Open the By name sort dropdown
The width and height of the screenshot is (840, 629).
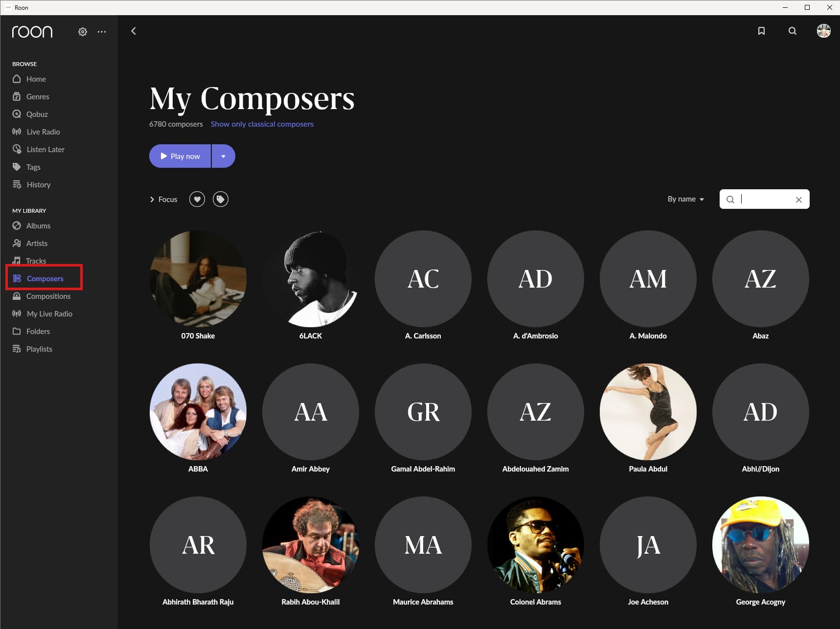point(686,199)
